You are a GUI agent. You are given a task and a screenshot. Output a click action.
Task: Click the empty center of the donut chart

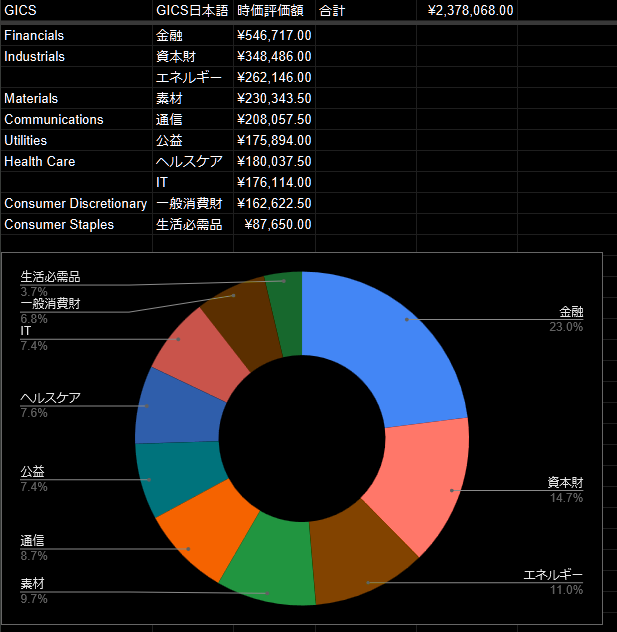(x=302, y=438)
